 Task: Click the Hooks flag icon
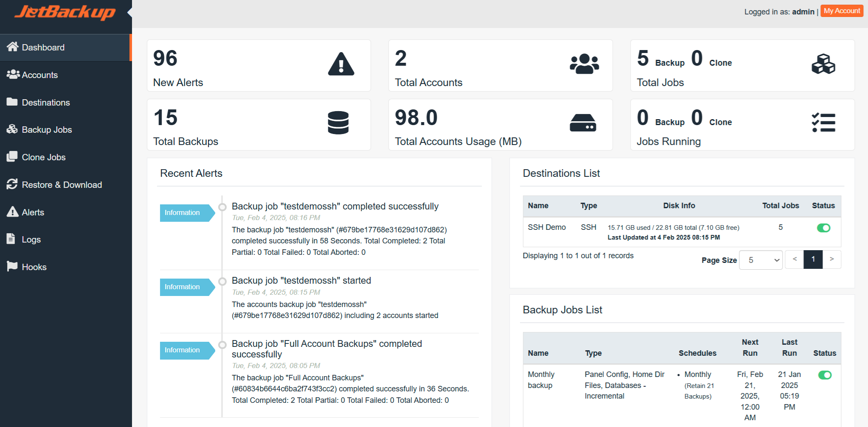coord(12,267)
